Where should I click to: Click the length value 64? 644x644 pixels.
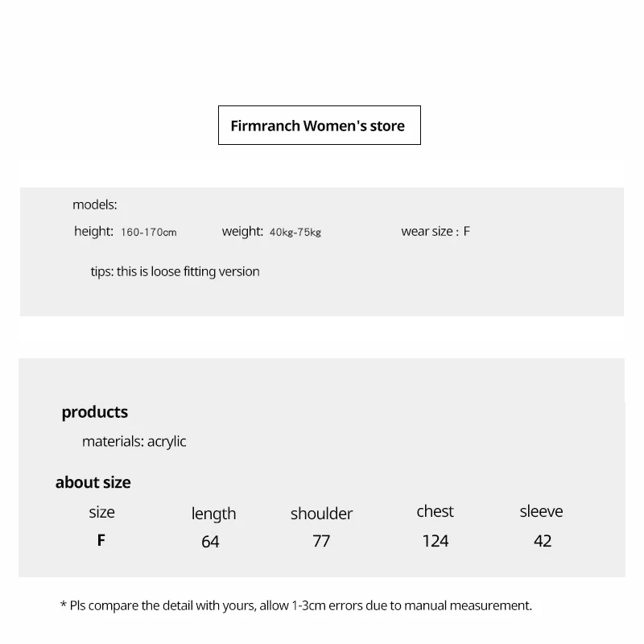click(x=210, y=542)
